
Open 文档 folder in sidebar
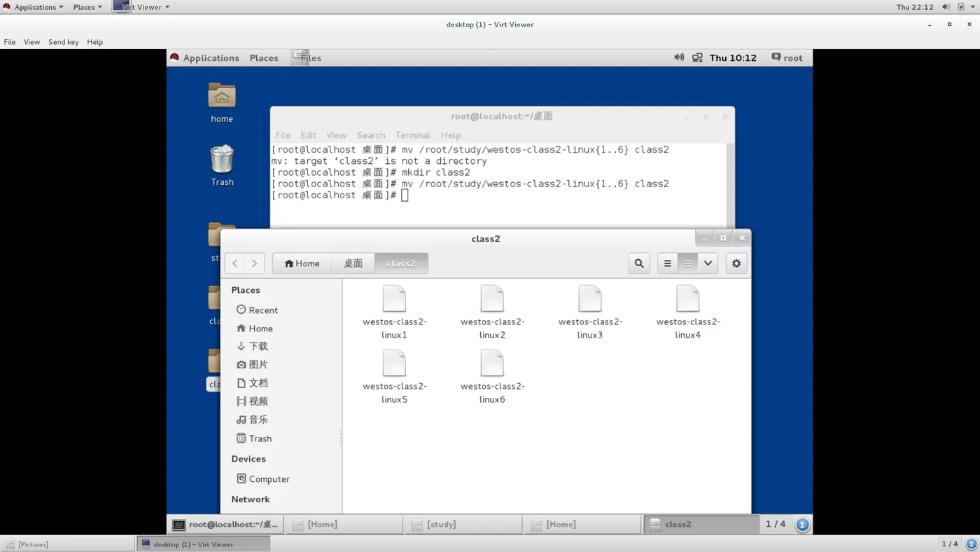(252, 382)
